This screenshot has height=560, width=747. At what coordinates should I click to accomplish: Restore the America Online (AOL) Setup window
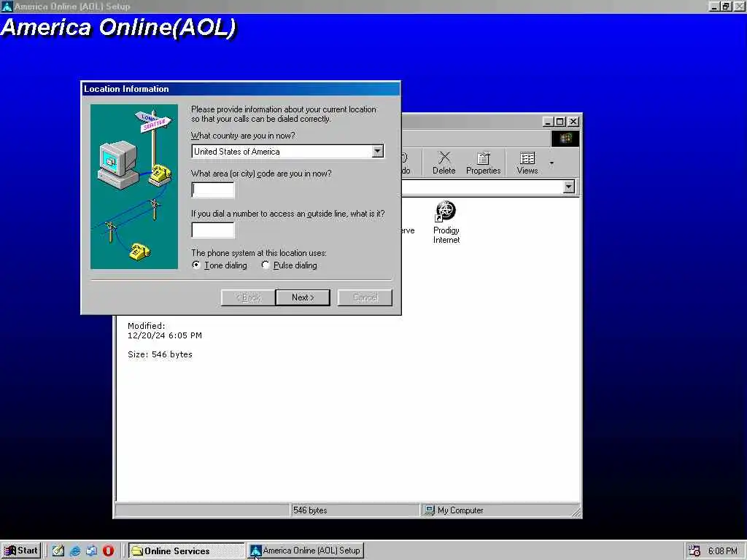point(726,6)
